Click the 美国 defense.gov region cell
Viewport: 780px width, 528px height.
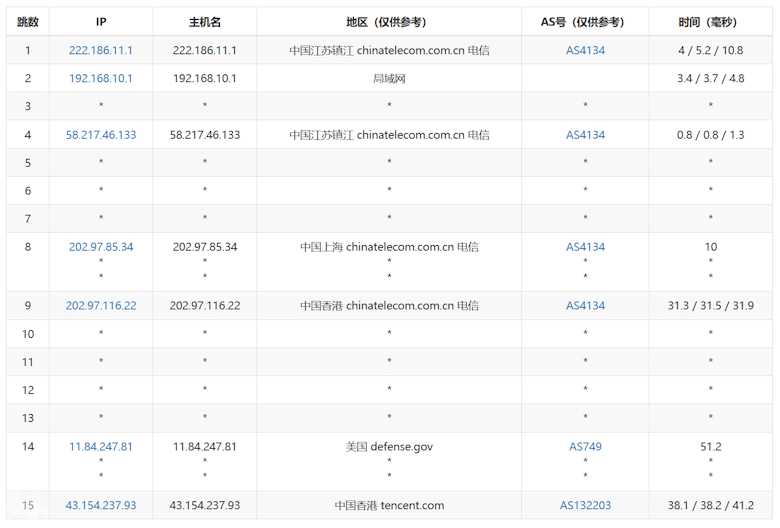click(389, 446)
